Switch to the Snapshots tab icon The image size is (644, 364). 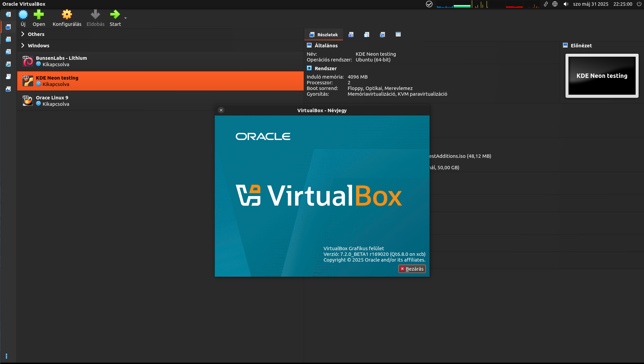(351, 35)
